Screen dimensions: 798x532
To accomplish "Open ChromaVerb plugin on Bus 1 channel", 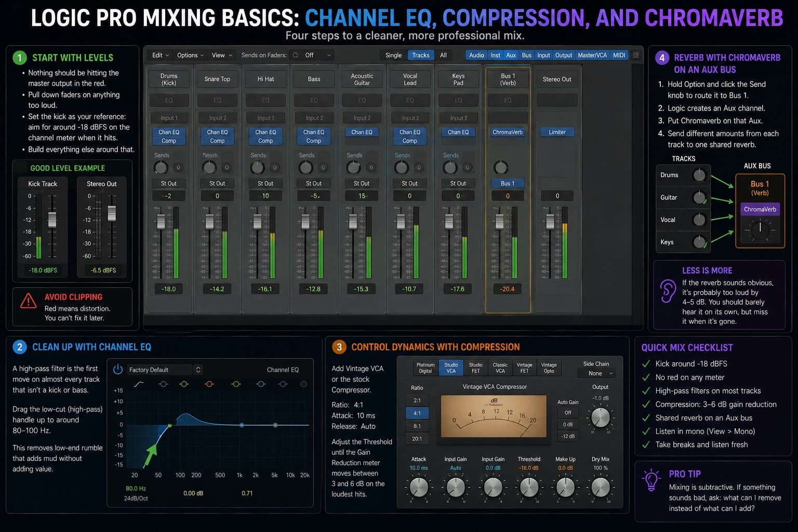I will pyautogui.click(x=508, y=132).
